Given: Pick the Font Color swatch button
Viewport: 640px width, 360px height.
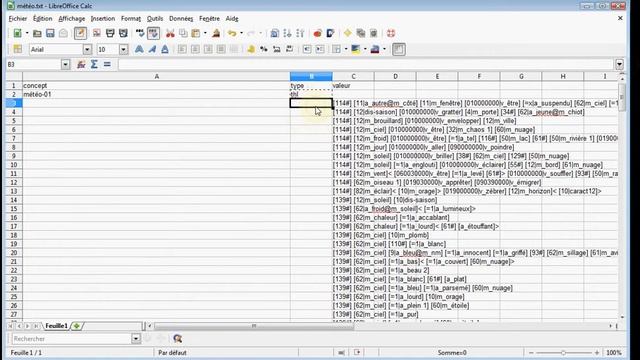Looking at the screenshot, I should pos(375,49).
